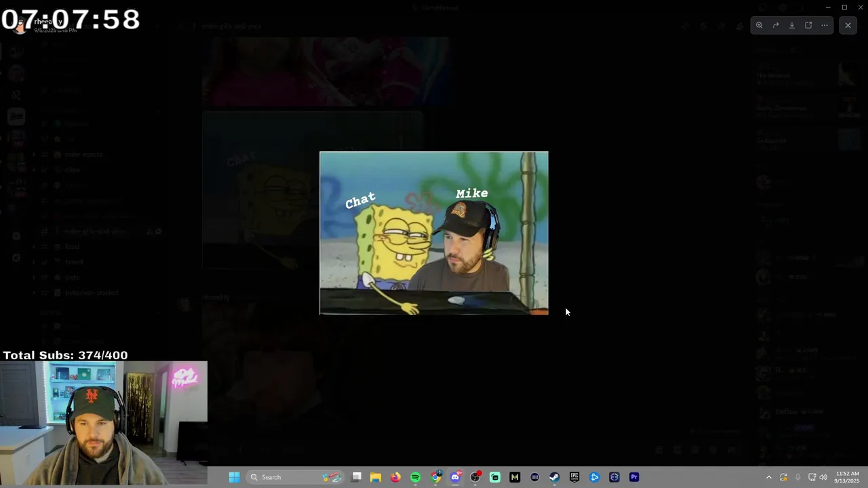Open the Windows Start menu
This screenshot has height=488, width=868.
[x=234, y=477]
